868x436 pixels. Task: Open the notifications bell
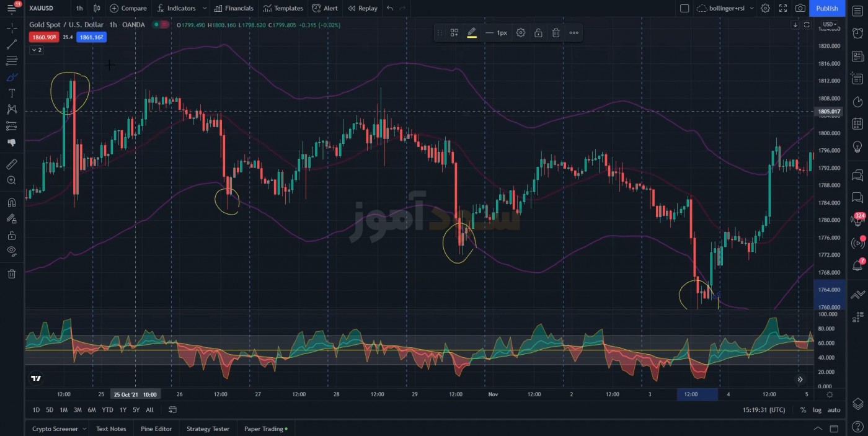pos(857,265)
